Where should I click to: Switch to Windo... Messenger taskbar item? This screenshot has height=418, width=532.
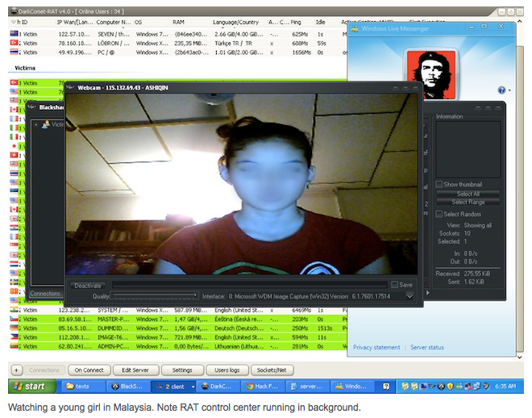pos(351,386)
